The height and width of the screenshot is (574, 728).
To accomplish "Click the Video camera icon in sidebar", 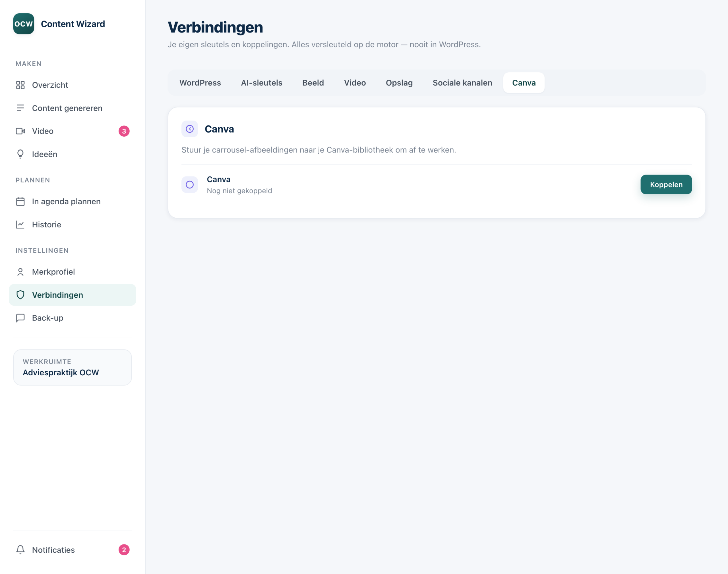I will (x=20, y=131).
